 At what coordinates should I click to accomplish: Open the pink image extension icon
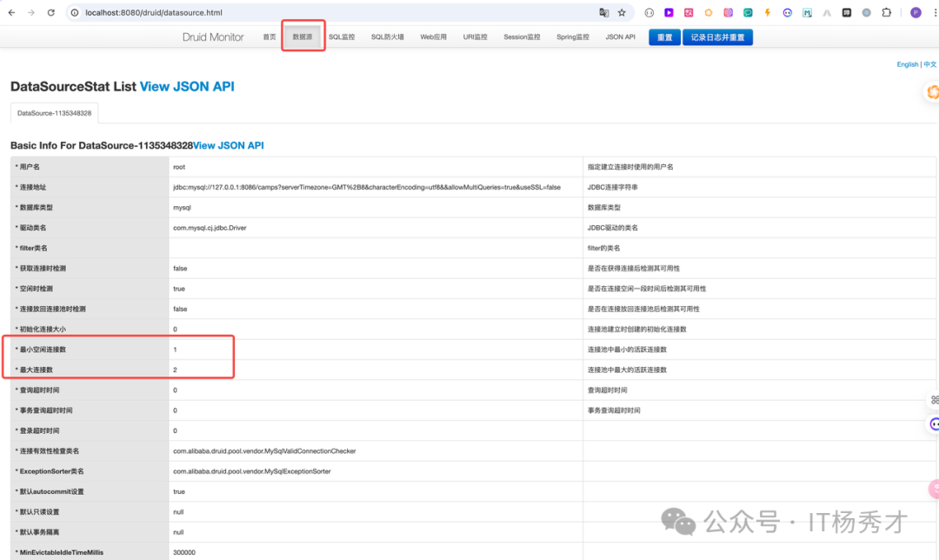click(689, 12)
